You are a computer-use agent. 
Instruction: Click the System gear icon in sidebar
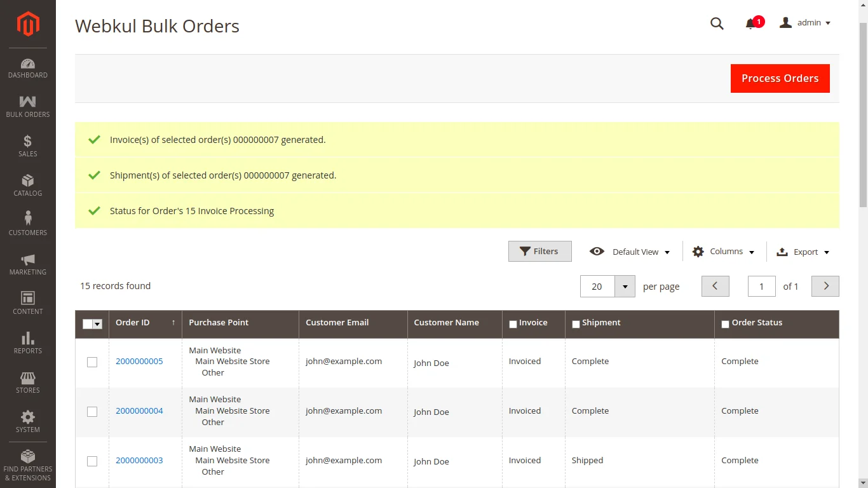click(x=27, y=420)
